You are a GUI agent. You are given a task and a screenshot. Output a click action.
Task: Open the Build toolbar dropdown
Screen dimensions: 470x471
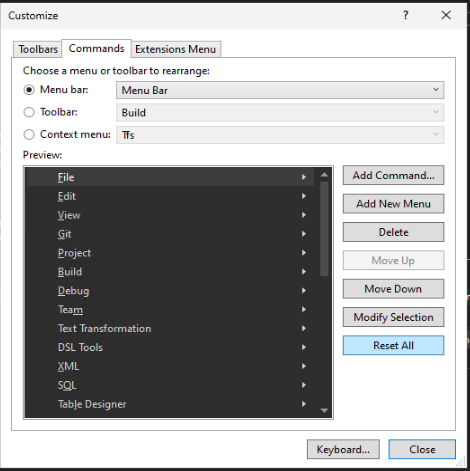point(280,112)
